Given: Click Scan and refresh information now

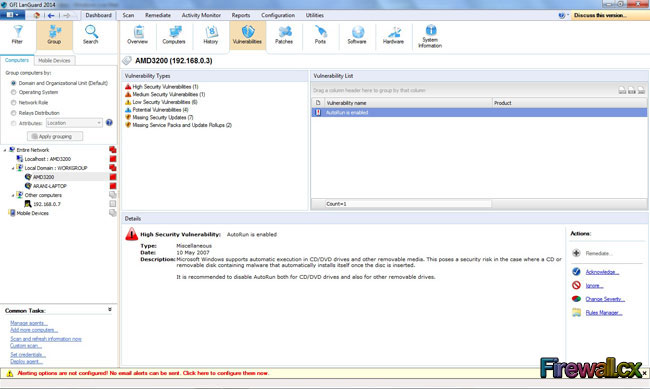Looking at the screenshot, I should pos(46,339).
